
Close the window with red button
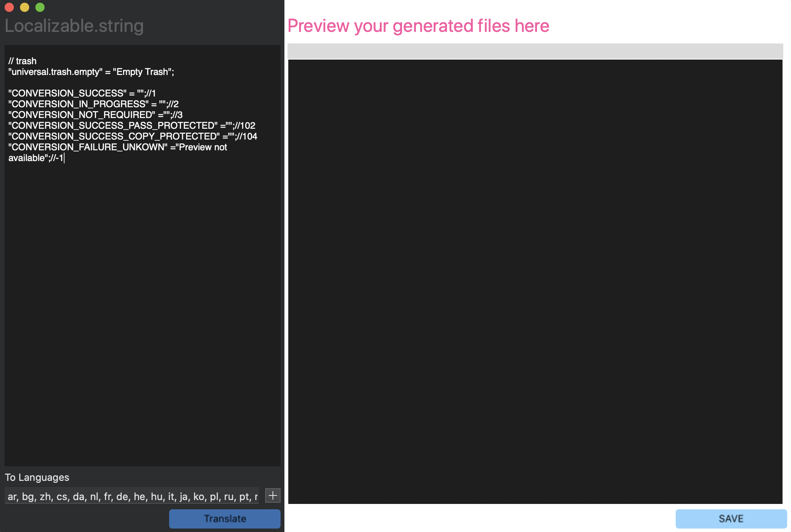(x=9, y=7)
